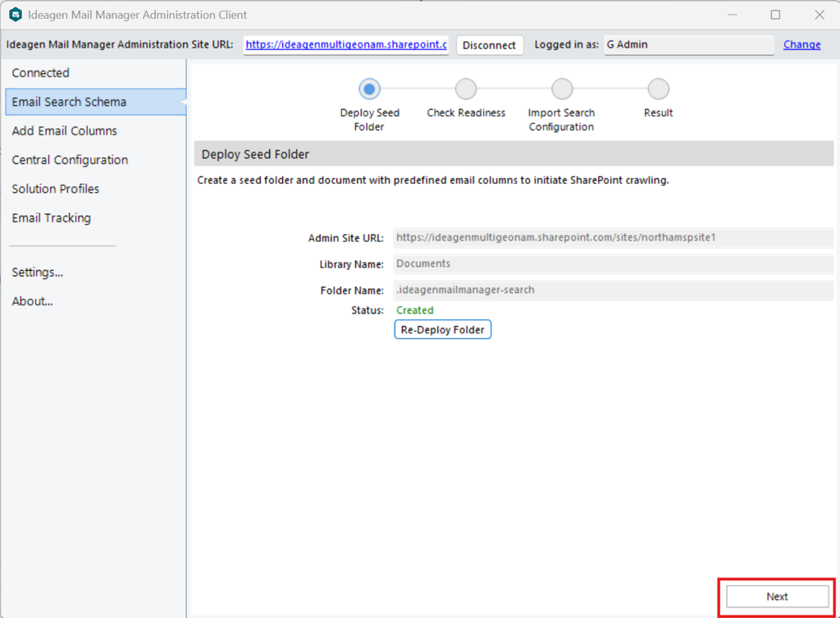Click the Disconnect button
Screen dimensions: 840x618
[489, 45]
